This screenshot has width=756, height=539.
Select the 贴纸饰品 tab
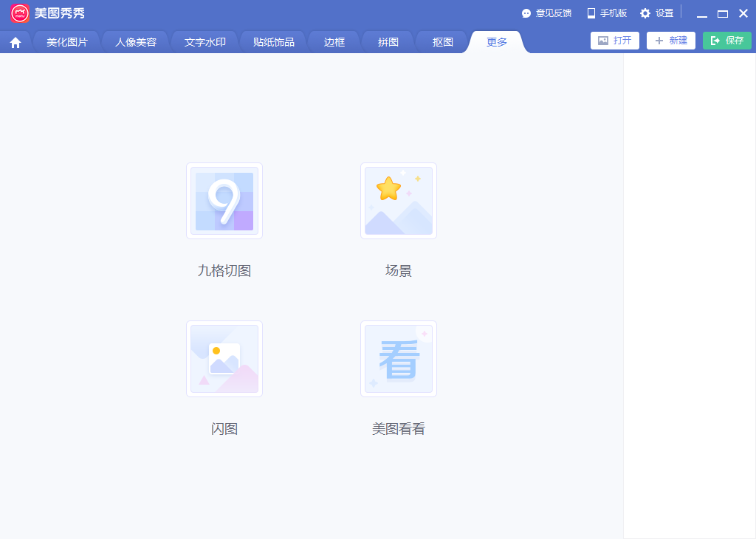click(274, 42)
